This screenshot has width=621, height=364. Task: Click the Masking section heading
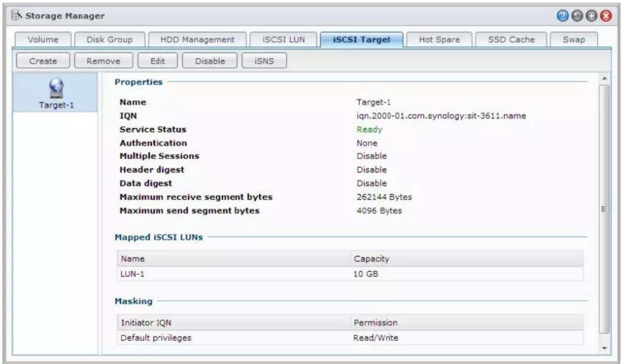coord(134,301)
